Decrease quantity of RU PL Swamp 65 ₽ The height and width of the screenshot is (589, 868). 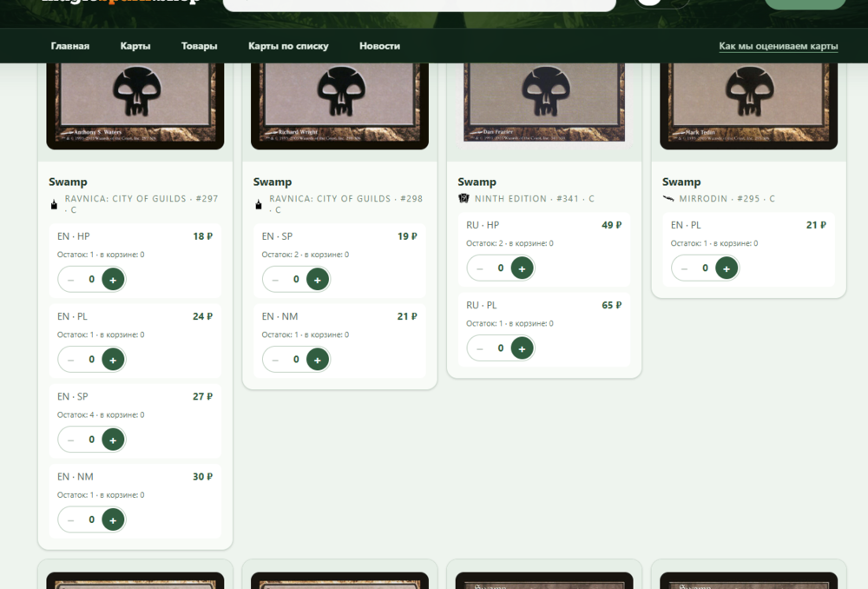pos(480,348)
